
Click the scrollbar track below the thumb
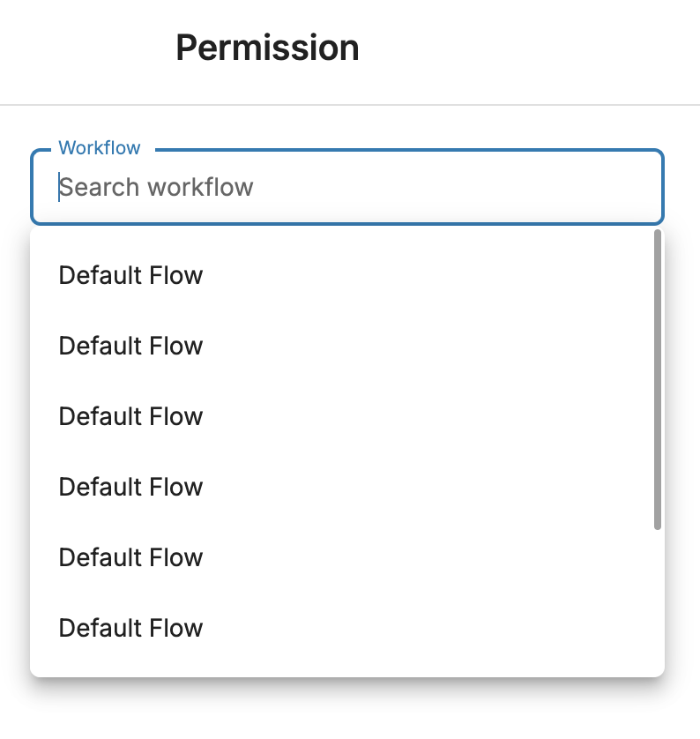point(658,601)
